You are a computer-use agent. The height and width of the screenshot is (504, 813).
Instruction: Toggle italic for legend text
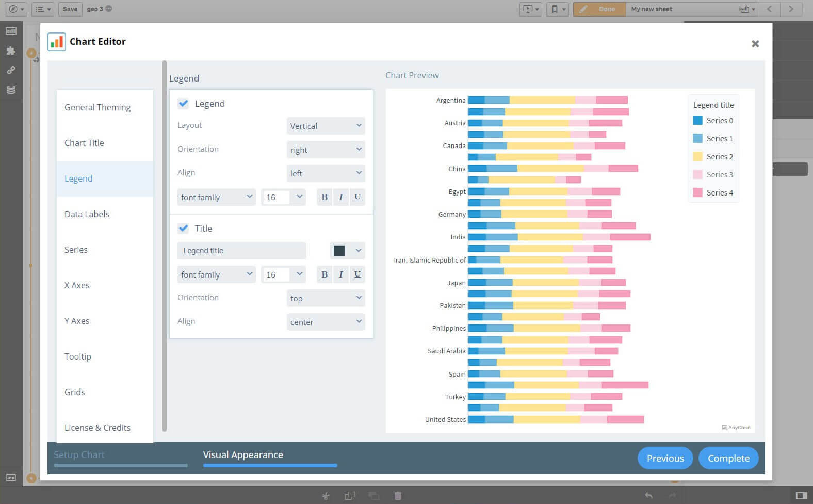click(341, 197)
